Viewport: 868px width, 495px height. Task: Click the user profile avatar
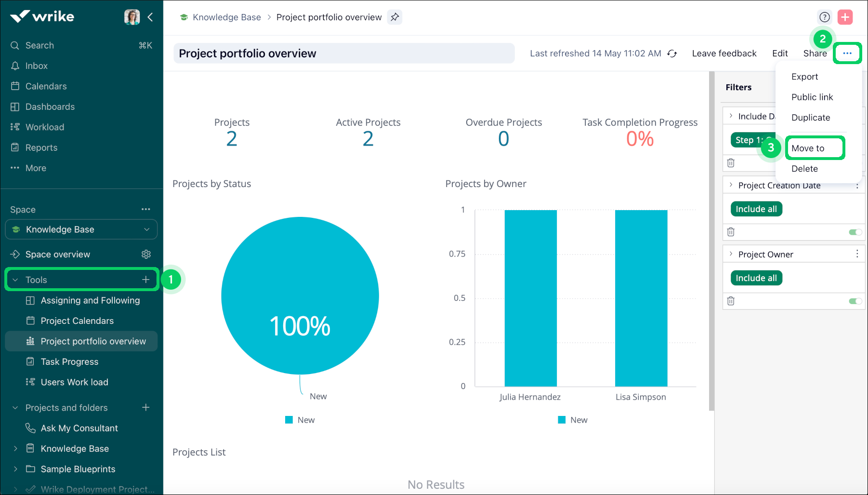[x=132, y=17]
